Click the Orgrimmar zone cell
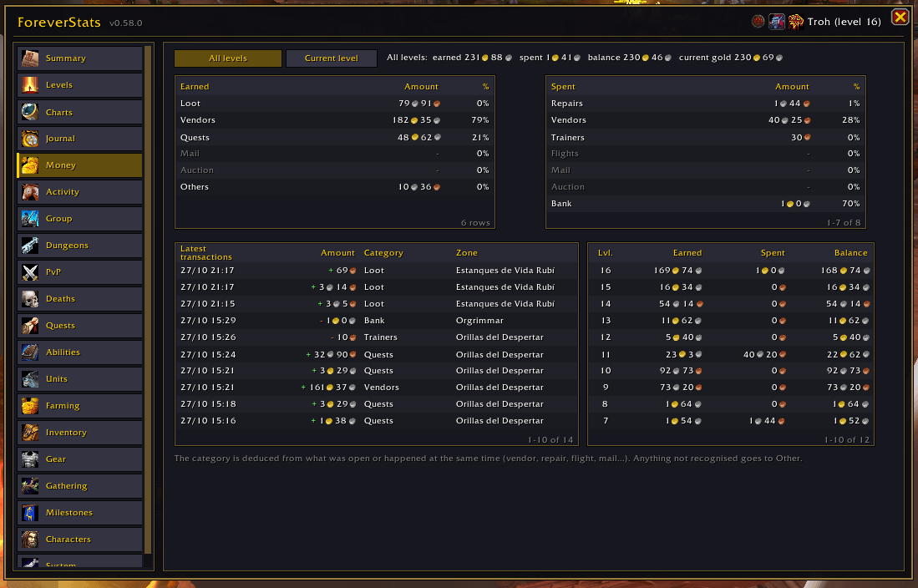The height and width of the screenshot is (588, 918). click(x=479, y=321)
